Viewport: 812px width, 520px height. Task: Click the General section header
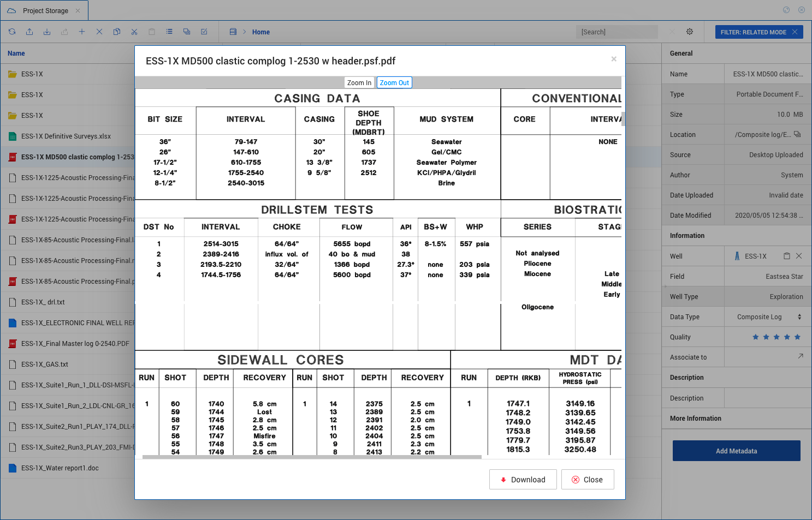pos(681,53)
